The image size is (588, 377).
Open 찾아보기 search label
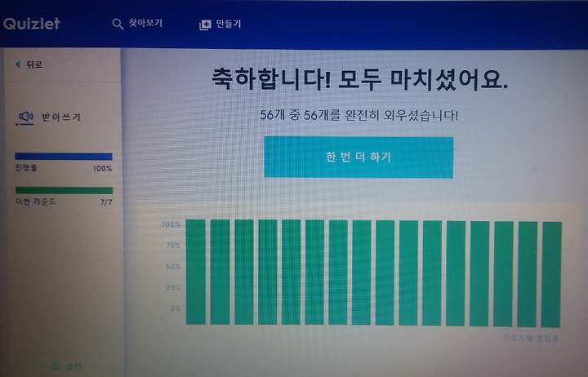(145, 23)
